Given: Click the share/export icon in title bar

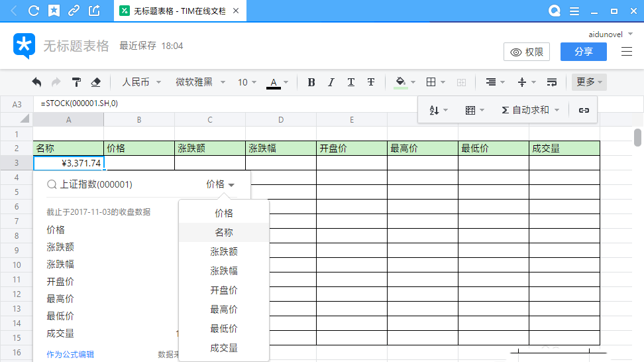Looking at the screenshot, I should pos(94,11).
